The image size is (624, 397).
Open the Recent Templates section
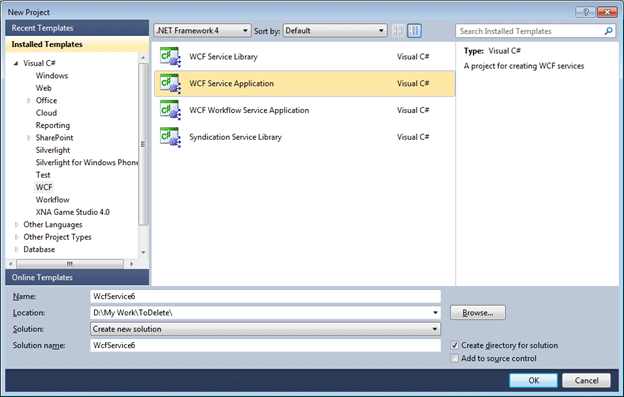[77, 28]
